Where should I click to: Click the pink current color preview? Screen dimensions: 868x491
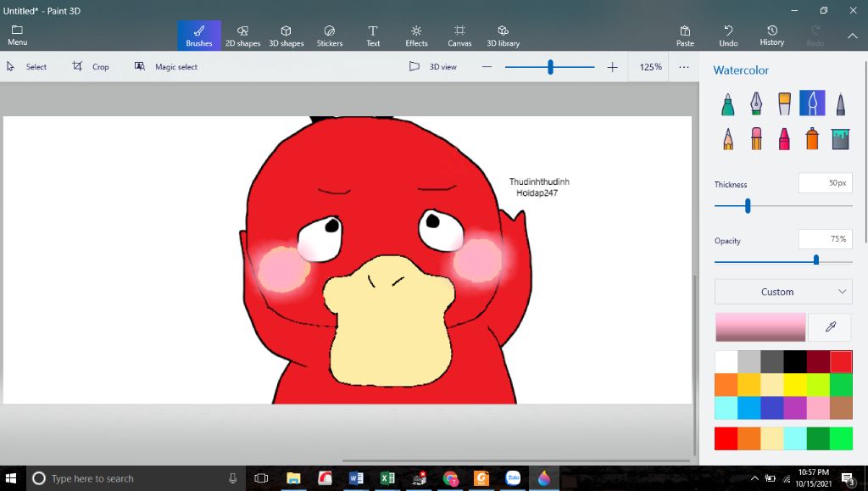(x=760, y=326)
